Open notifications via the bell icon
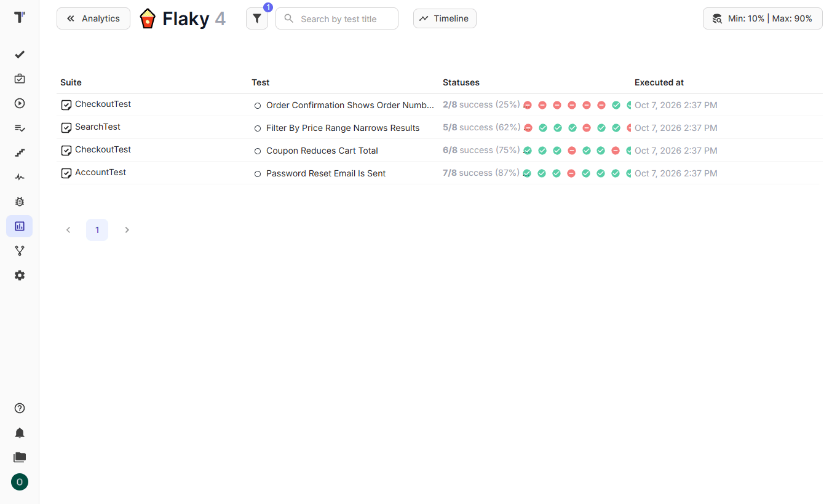This screenshot has height=504, width=840. click(x=20, y=433)
